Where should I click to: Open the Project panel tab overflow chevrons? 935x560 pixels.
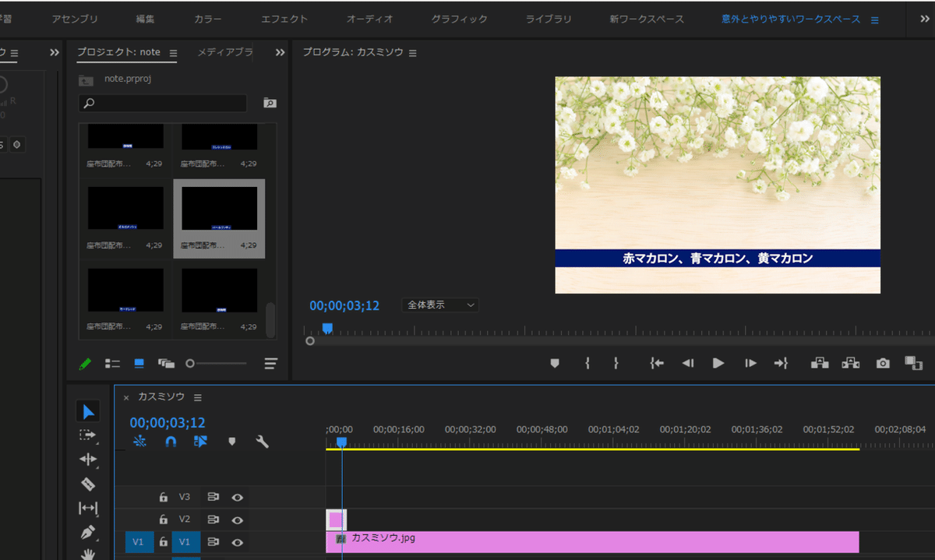tap(280, 52)
